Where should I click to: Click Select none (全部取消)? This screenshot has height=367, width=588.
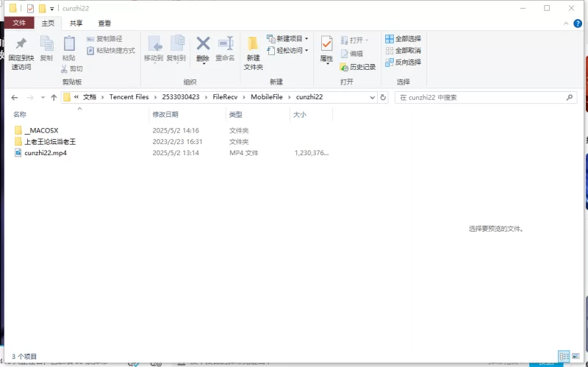click(x=403, y=50)
